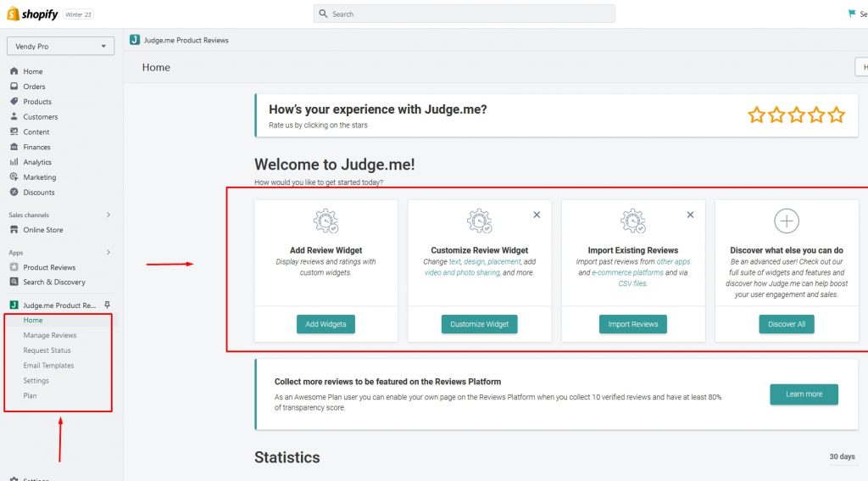Expand the Apps section chevron

point(108,252)
